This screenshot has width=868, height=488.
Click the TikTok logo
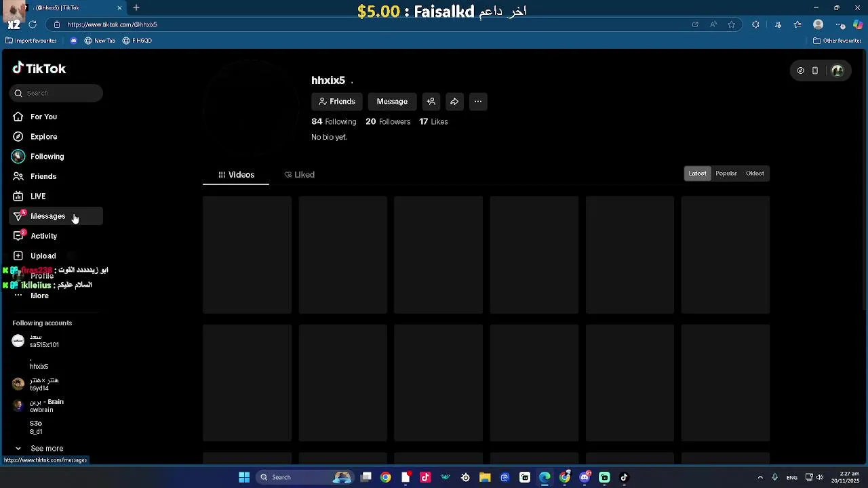pyautogui.click(x=39, y=68)
